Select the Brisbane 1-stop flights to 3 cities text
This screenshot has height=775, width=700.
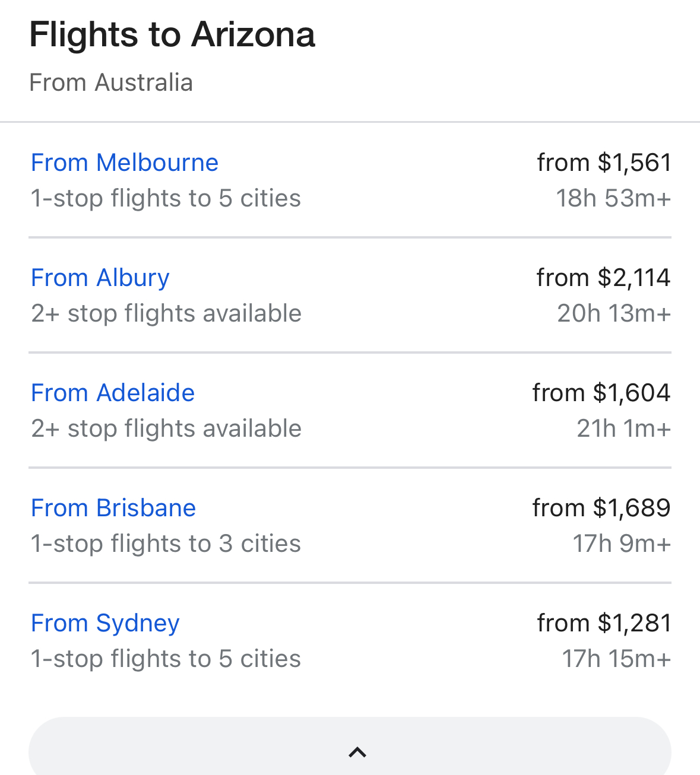(166, 544)
